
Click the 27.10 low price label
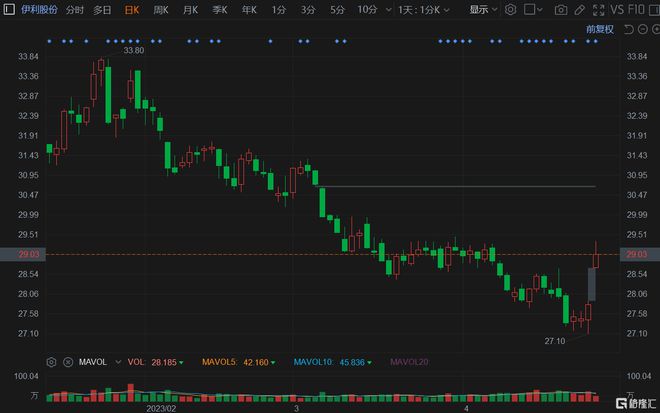[x=554, y=341]
